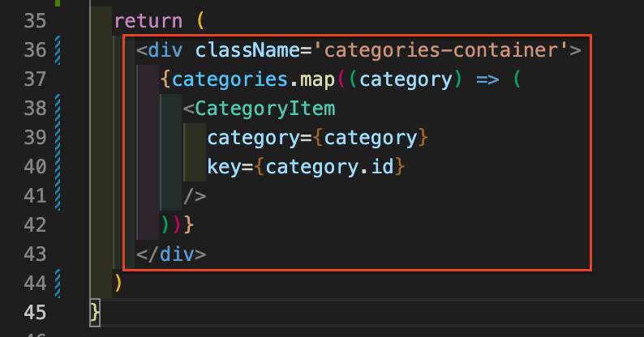Click the 'categories' variable on line 37

tap(230, 79)
